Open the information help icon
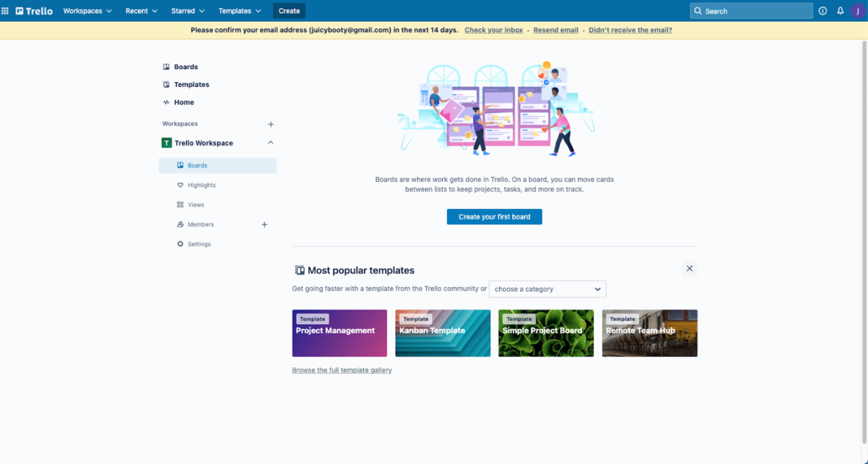The height and width of the screenshot is (464, 868). (x=822, y=11)
